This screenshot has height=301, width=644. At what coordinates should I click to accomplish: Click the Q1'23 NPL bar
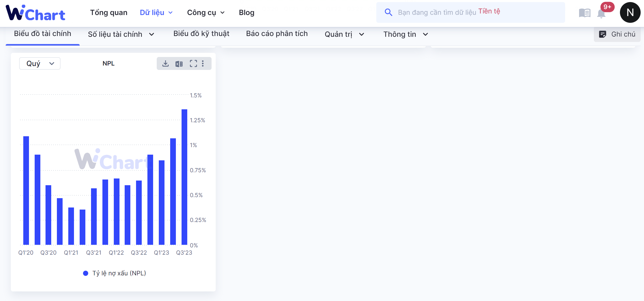point(162,202)
